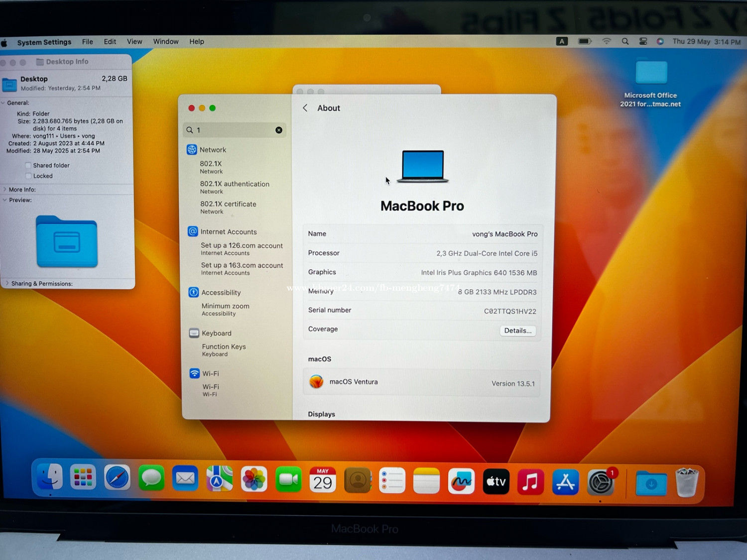Click the folder preview in Desktop Info
The height and width of the screenshot is (560, 747).
tap(67, 241)
